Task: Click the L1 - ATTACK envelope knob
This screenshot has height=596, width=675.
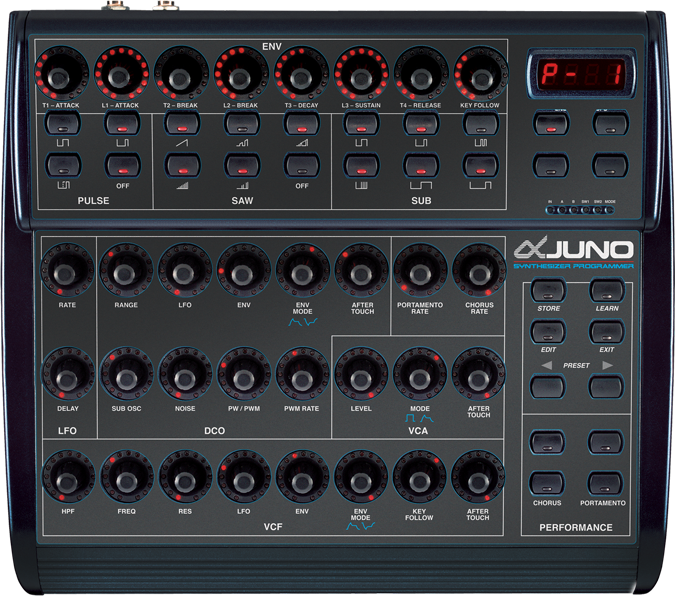Action: (121, 74)
